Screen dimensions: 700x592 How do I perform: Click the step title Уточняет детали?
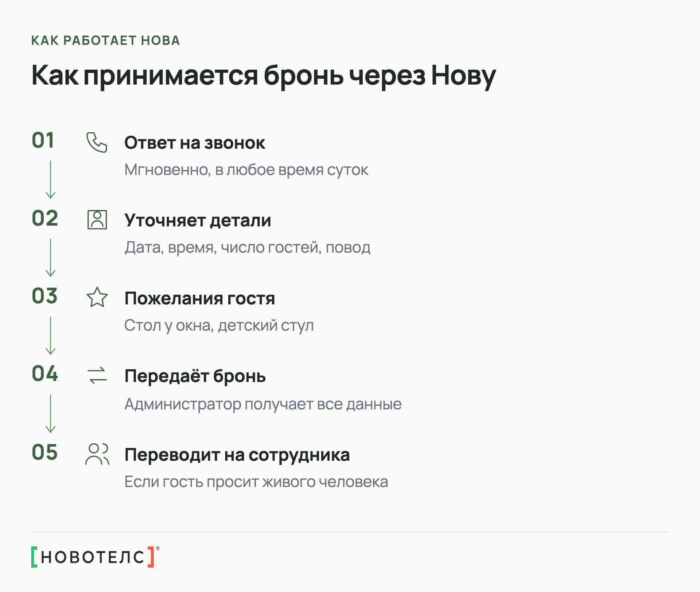coord(198,221)
